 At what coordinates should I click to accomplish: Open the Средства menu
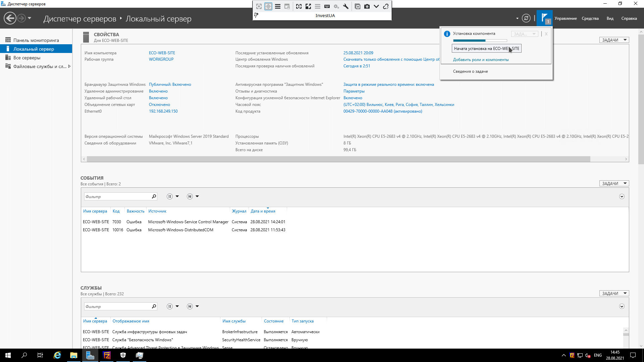click(590, 18)
